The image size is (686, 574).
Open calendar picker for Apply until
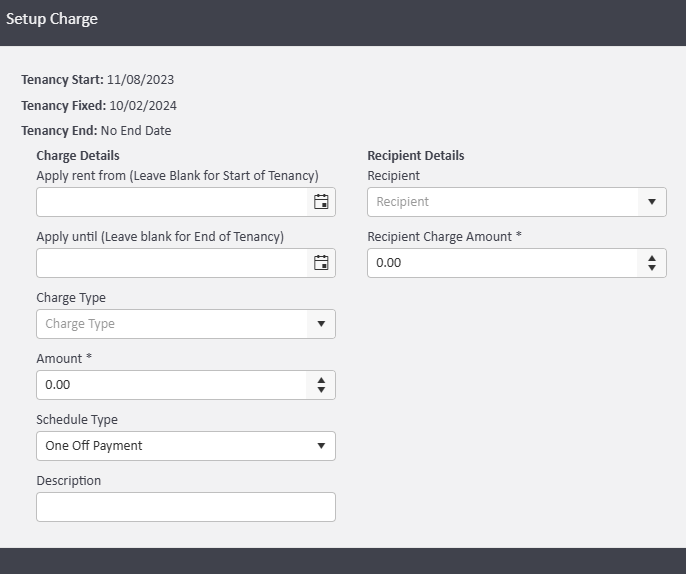[x=321, y=263]
